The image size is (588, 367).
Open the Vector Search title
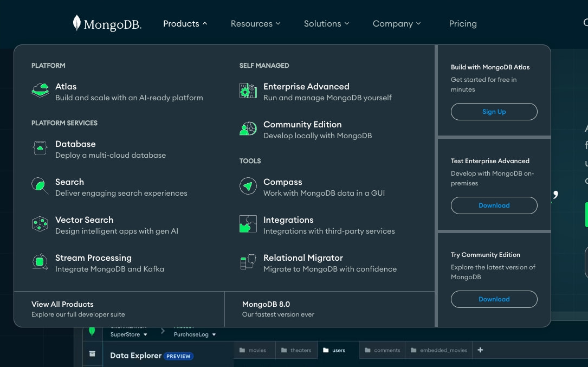click(x=85, y=220)
